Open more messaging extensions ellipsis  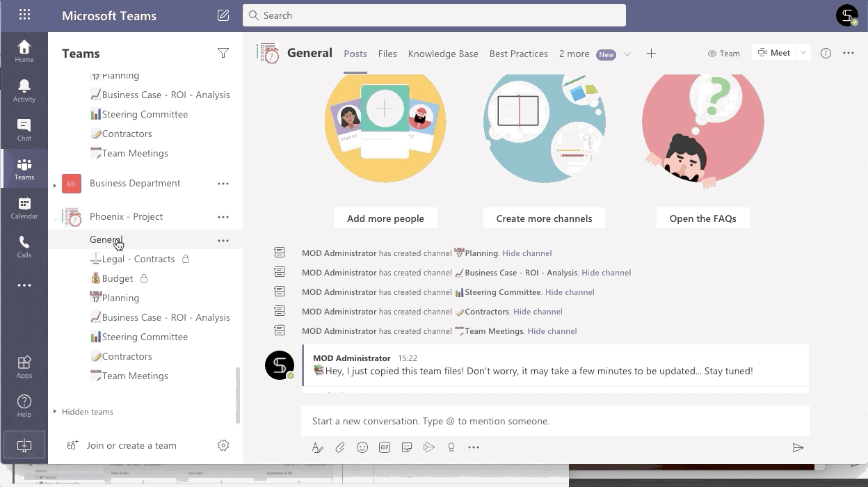pos(474,447)
